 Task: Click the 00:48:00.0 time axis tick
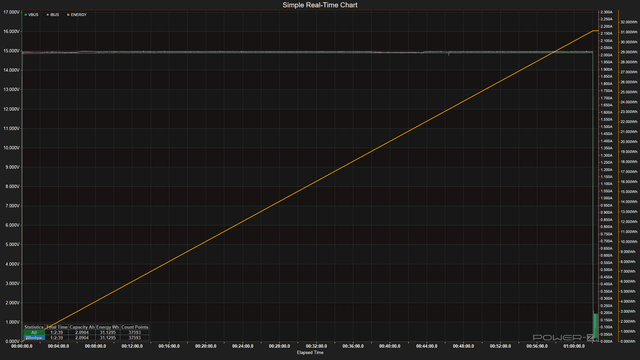(x=463, y=346)
